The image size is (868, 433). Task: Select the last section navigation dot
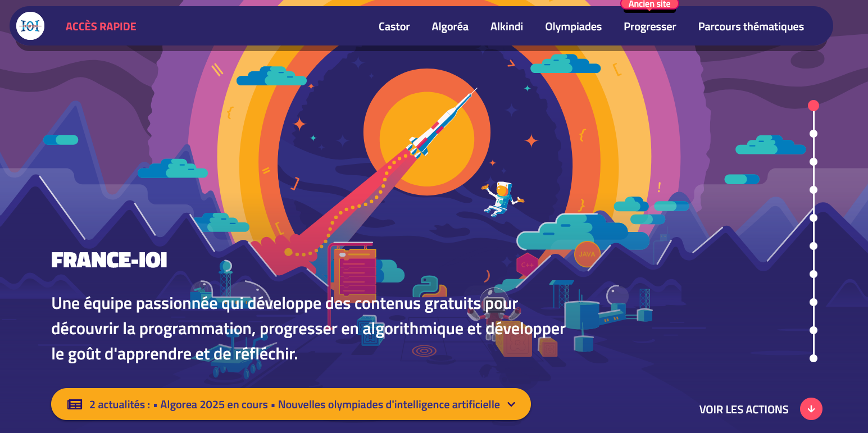pos(814,358)
